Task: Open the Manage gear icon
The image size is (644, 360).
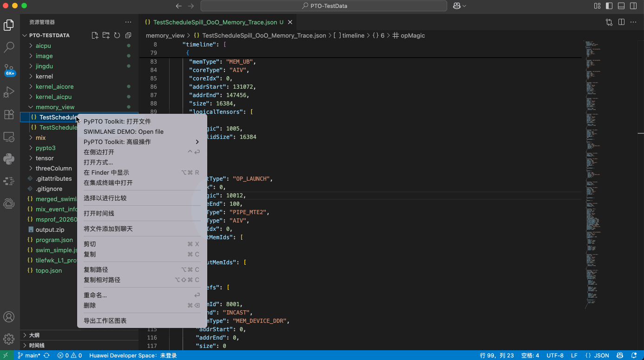Action: [x=9, y=339]
